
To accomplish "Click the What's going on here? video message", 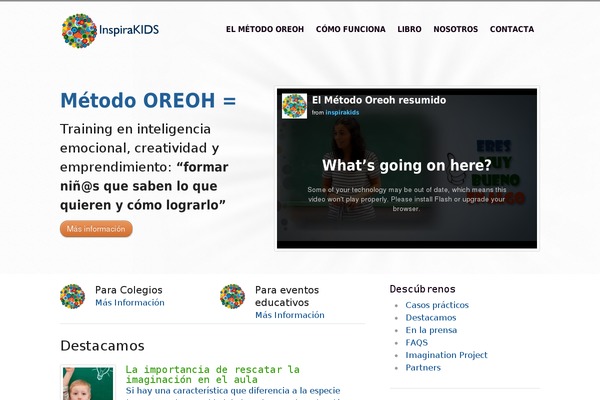I will tap(406, 165).
